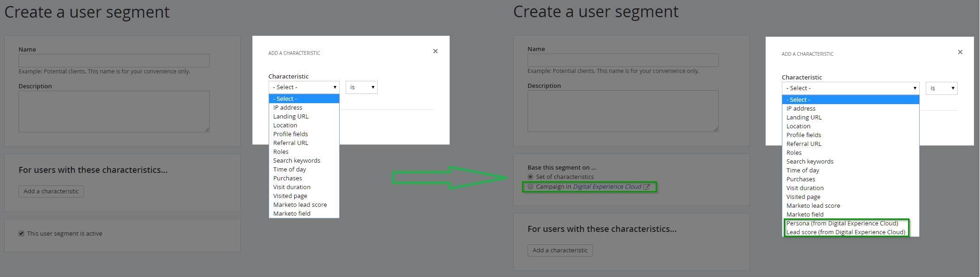Choose 'IP address' in left dropdown list

pos(288,108)
